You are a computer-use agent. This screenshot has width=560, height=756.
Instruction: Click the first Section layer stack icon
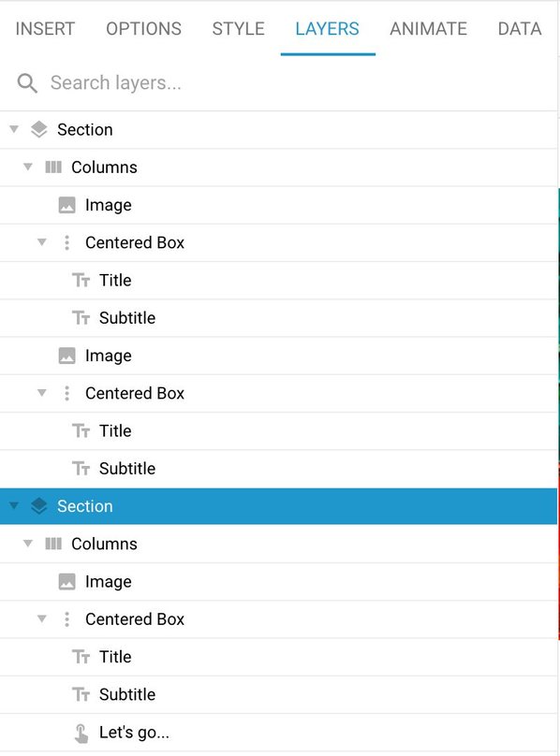tap(38, 129)
